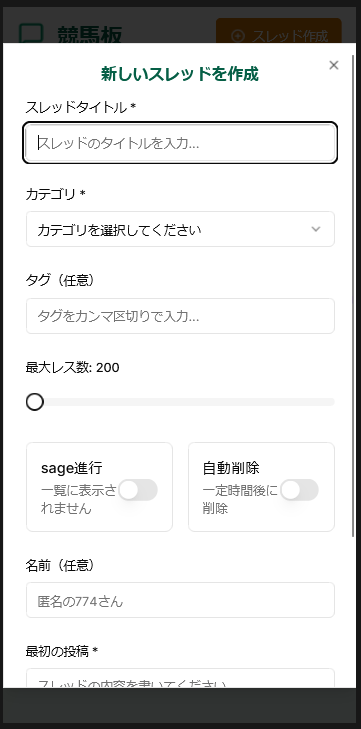The height and width of the screenshot is (729, 361).
Task: Click the sage進行 card title text
Action: click(72, 468)
